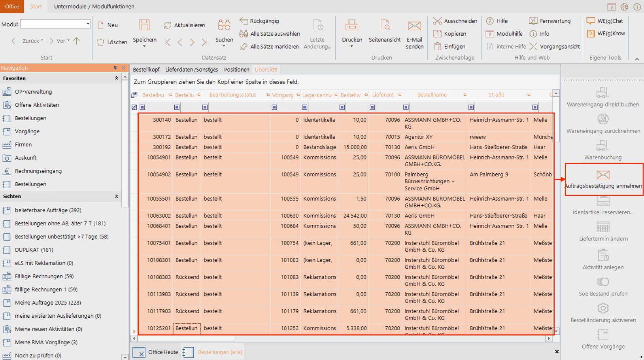Click the Info icon in the ribbon
Image resolution: width=644 pixels, height=360 pixels.
coord(533,34)
